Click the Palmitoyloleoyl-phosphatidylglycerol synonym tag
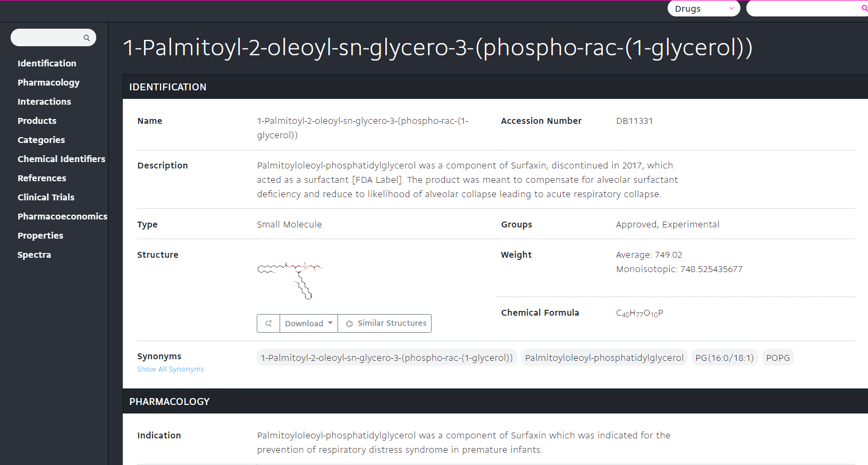 [x=604, y=358]
